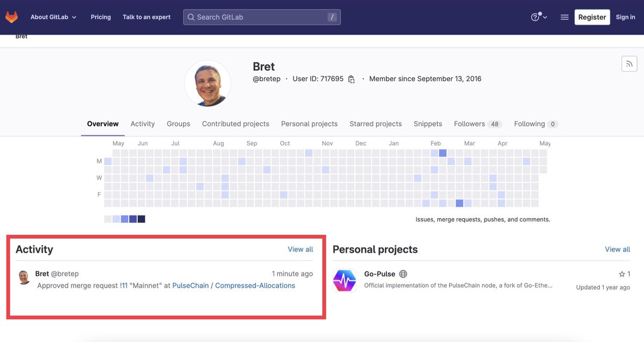Switch to the Groups tab
The height and width of the screenshot is (342, 644).
click(x=178, y=124)
